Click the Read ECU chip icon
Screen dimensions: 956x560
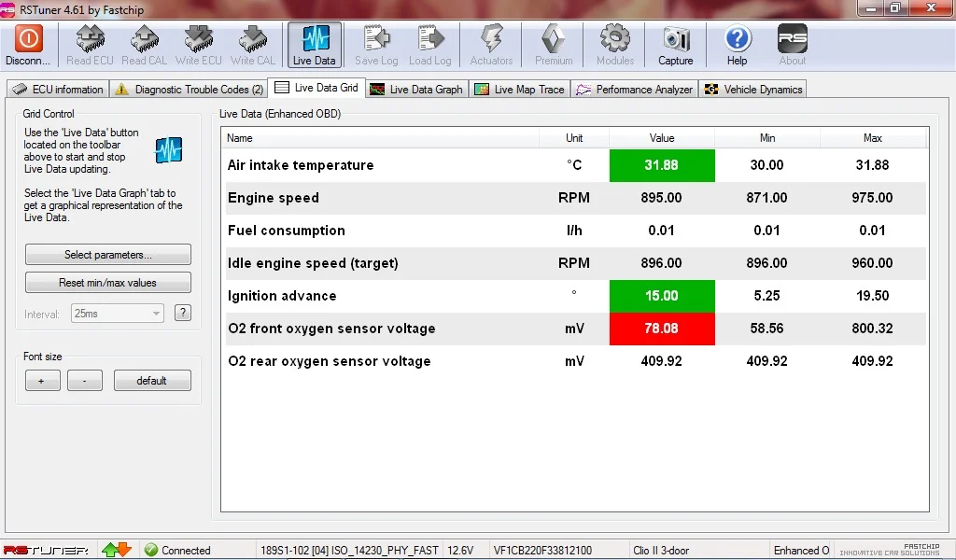pos(91,38)
